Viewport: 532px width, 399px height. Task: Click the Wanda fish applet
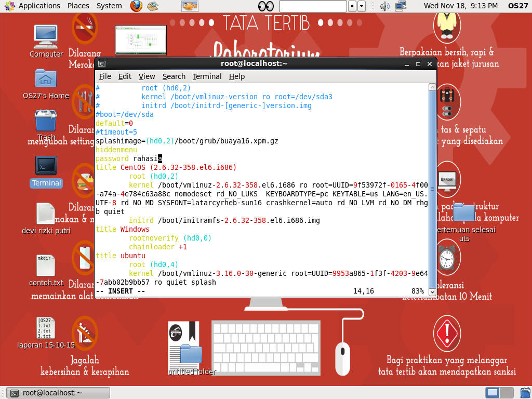pos(190,6)
